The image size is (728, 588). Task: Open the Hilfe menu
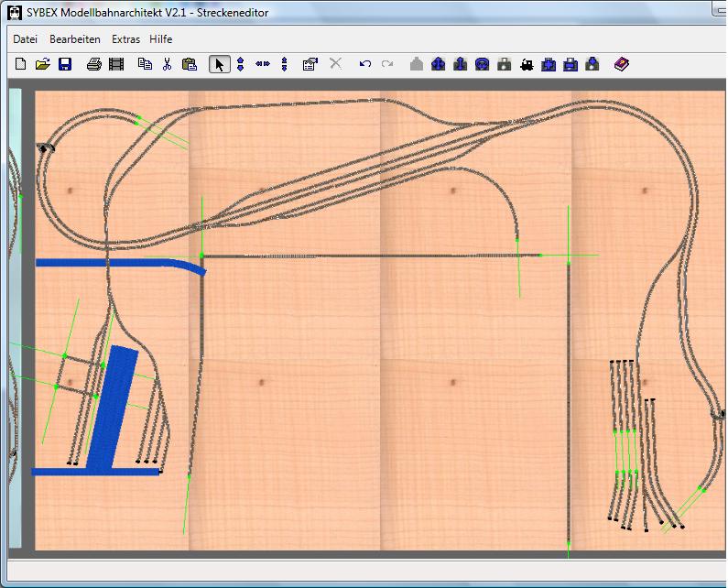pyautogui.click(x=161, y=39)
